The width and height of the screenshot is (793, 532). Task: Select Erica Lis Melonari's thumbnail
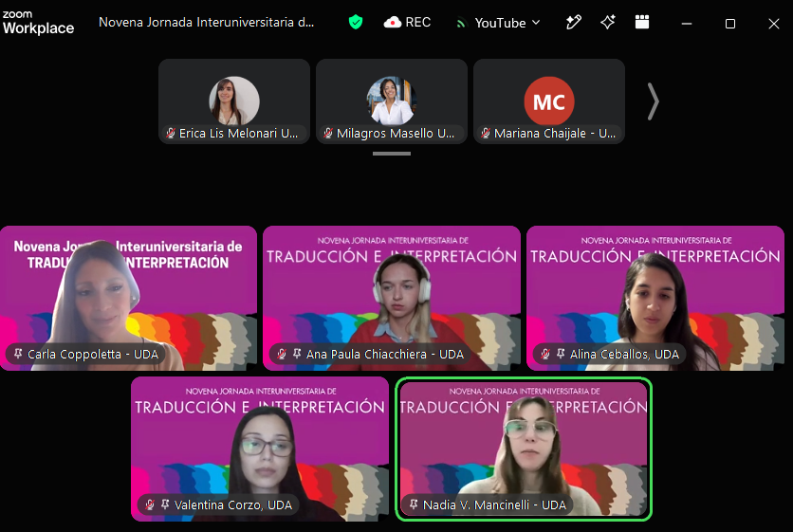tap(234, 101)
